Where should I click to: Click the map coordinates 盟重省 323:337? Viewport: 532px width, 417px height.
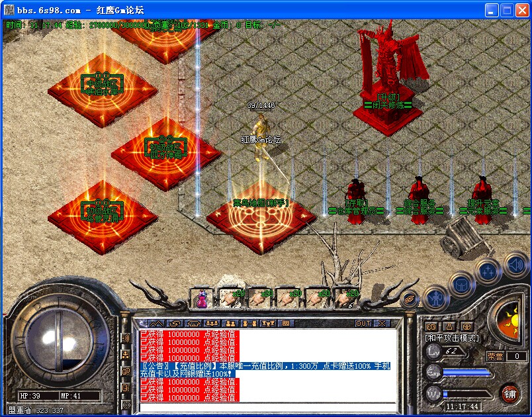[x=36, y=410]
